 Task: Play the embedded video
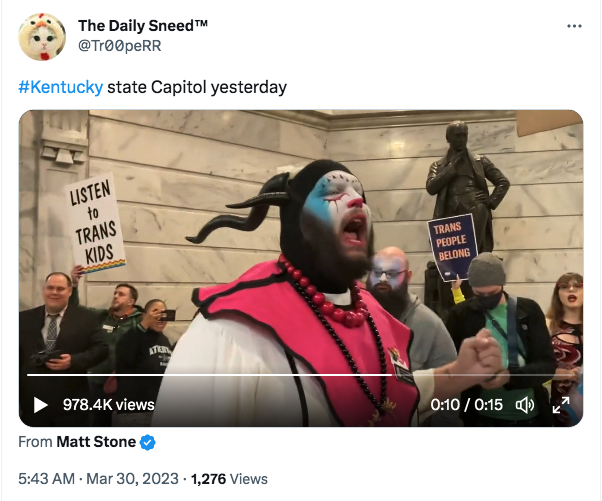(x=40, y=405)
